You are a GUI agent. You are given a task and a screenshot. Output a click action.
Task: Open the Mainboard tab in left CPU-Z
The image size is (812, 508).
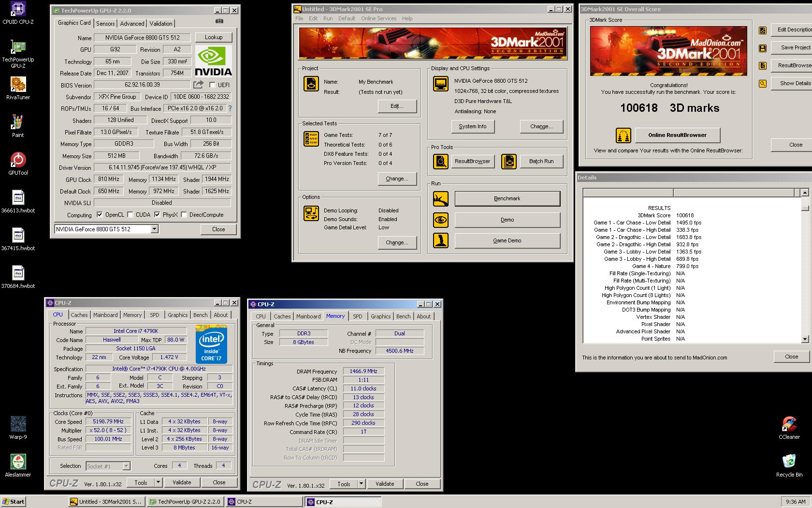tap(105, 315)
